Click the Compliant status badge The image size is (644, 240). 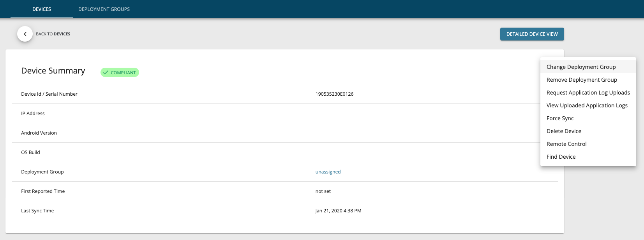(x=120, y=72)
